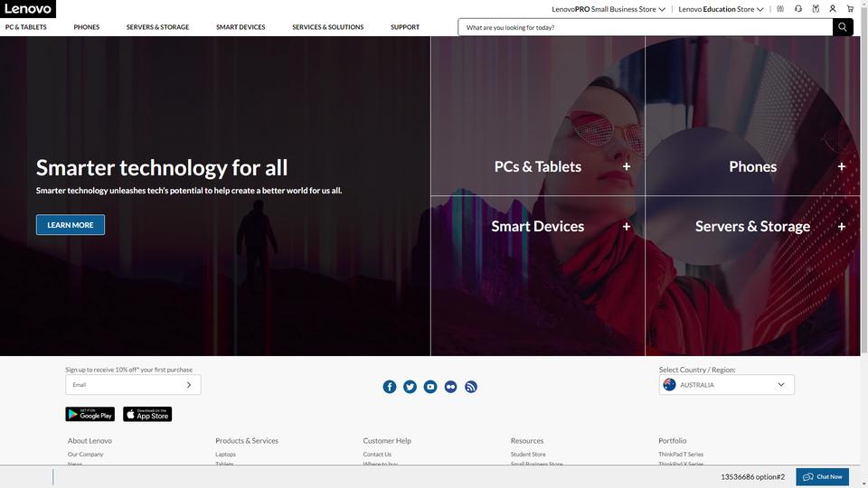868x488 pixels.
Task: Open Phones nav menu
Action: 87,27
